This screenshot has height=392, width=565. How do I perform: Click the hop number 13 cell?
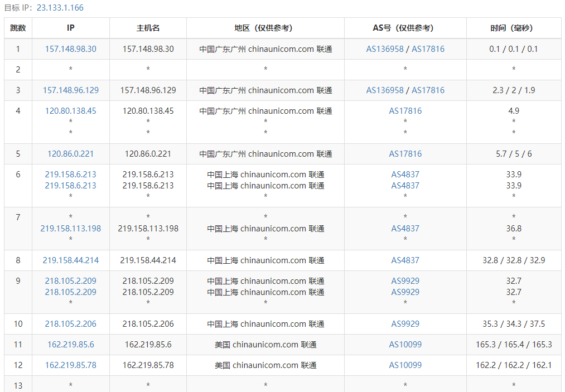(18, 385)
